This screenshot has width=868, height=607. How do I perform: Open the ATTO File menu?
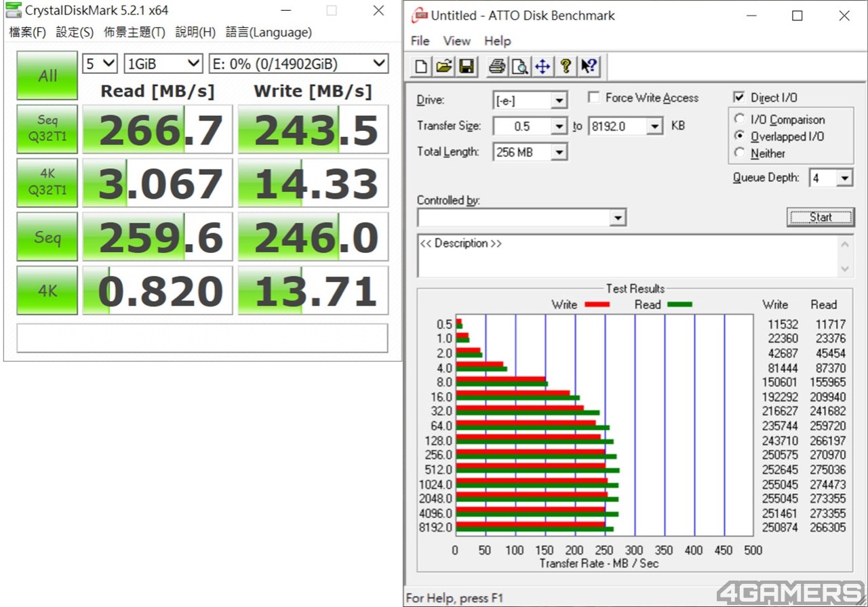(420, 41)
